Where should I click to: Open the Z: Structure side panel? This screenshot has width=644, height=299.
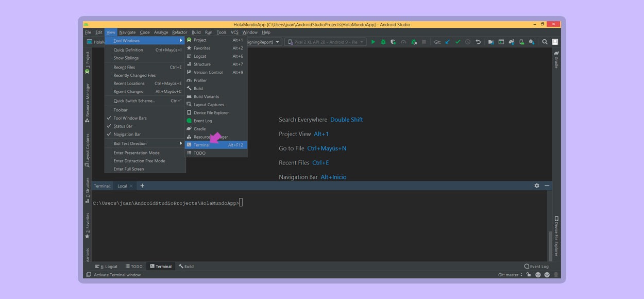click(88, 190)
